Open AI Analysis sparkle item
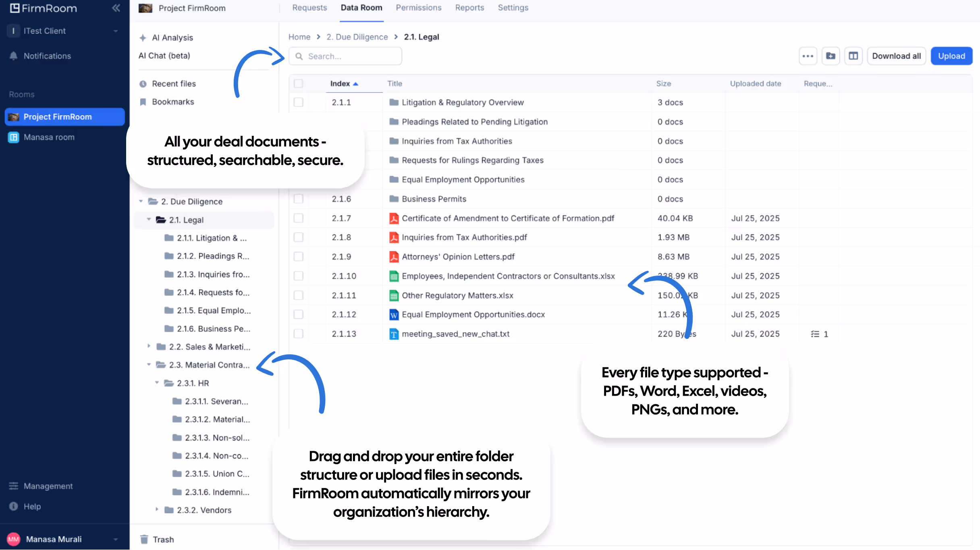 click(x=172, y=37)
